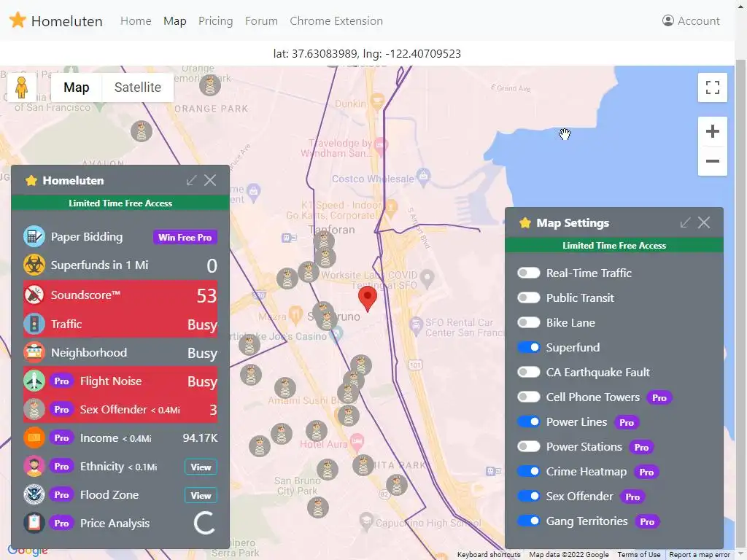Screen dimensions: 747x560
Task: Close the Map Settings panel
Action: (704, 223)
